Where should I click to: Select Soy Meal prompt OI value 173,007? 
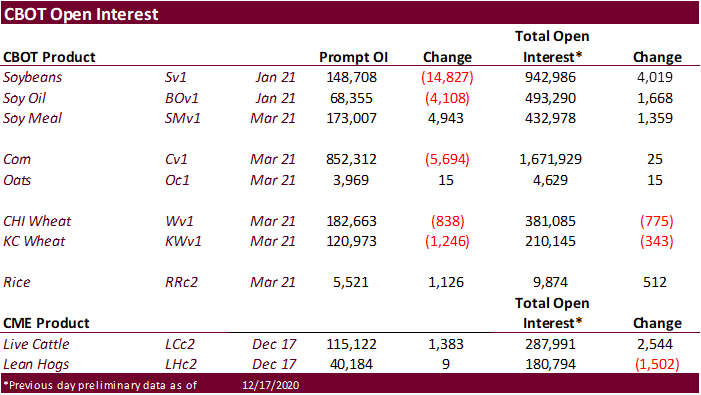(351, 118)
